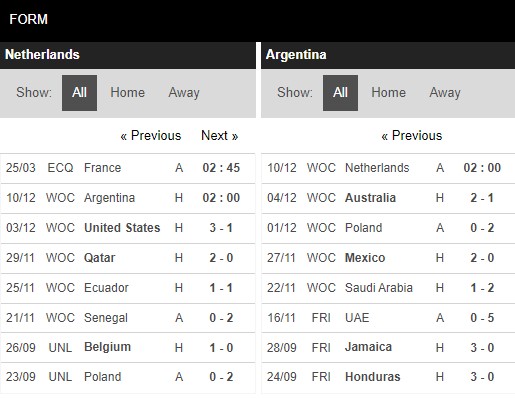The width and height of the screenshot is (515, 399).
Task: Open the Saudi Arabia 1 - 2 match
Action: 388,288
